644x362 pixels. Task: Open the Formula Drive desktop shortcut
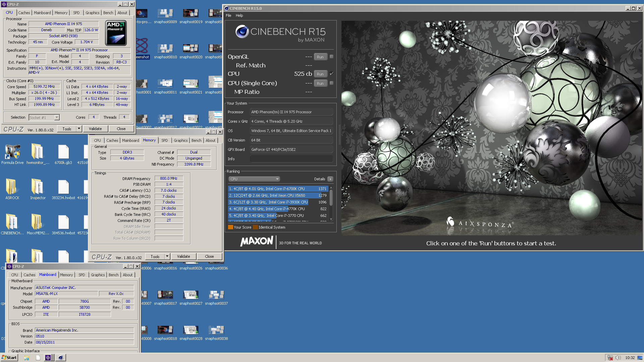(12, 154)
